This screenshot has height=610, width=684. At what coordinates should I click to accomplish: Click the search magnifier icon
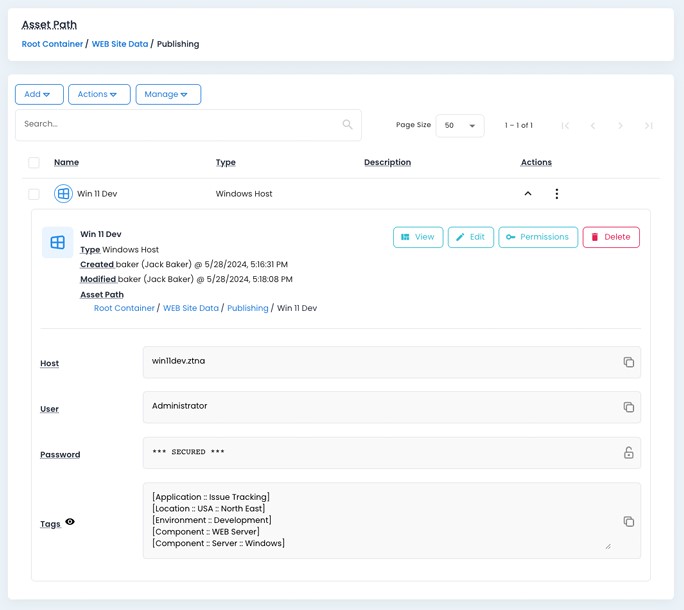[x=347, y=125]
